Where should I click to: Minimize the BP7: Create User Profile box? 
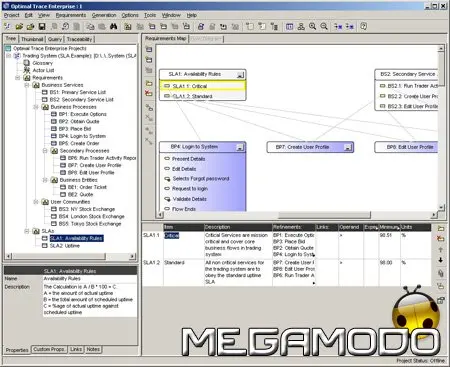pos(348,147)
